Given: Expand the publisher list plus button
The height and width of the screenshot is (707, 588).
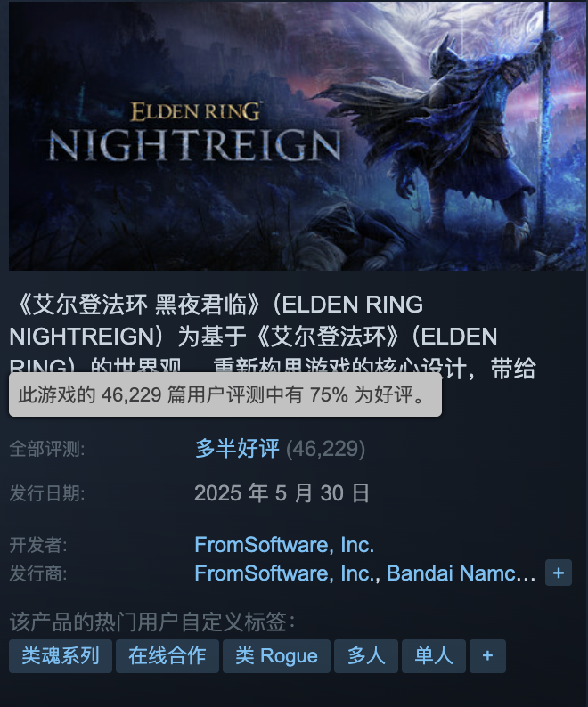Looking at the screenshot, I should click(x=559, y=573).
